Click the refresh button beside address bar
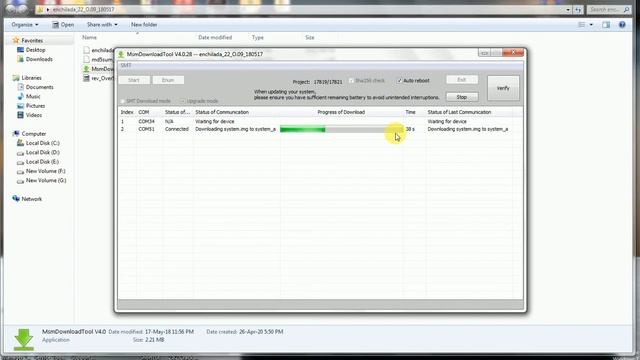This screenshot has width=640, height=360. tap(578, 9)
